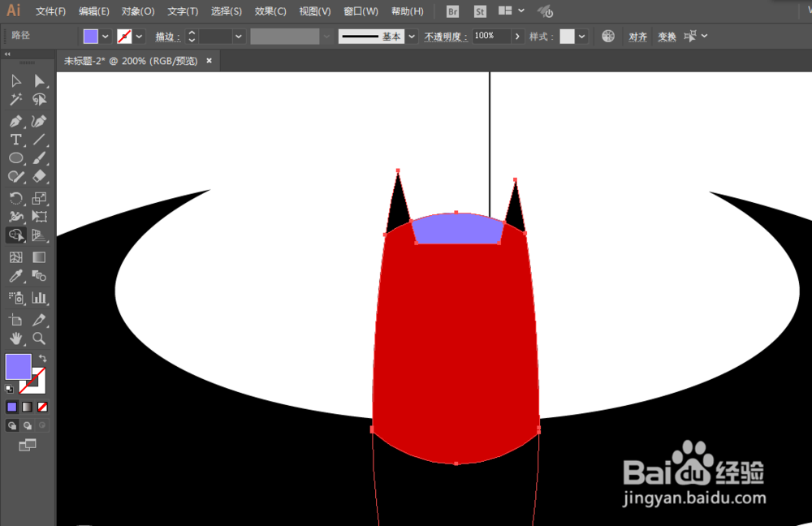Select the Blend tool
The width and height of the screenshot is (812, 526).
(39, 276)
